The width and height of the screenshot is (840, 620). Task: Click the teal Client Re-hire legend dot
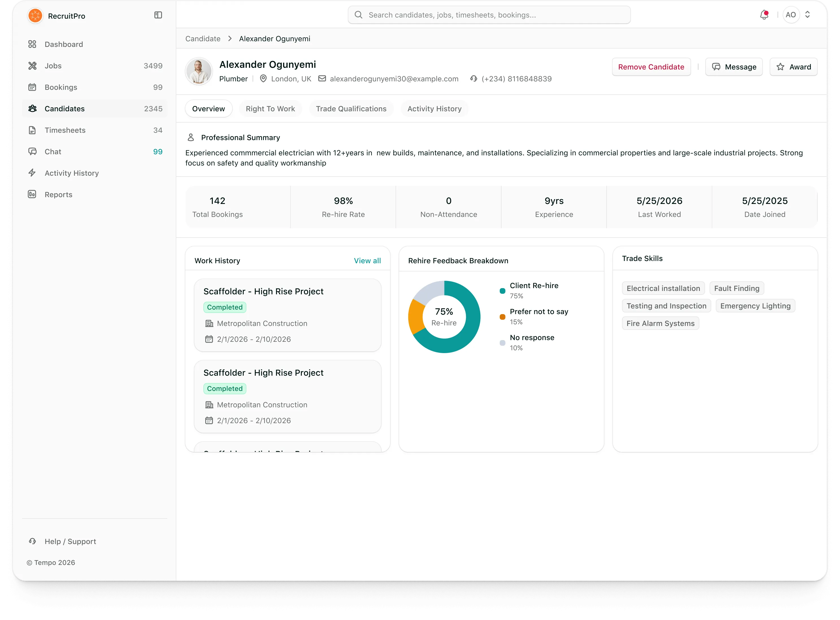[x=502, y=291]
